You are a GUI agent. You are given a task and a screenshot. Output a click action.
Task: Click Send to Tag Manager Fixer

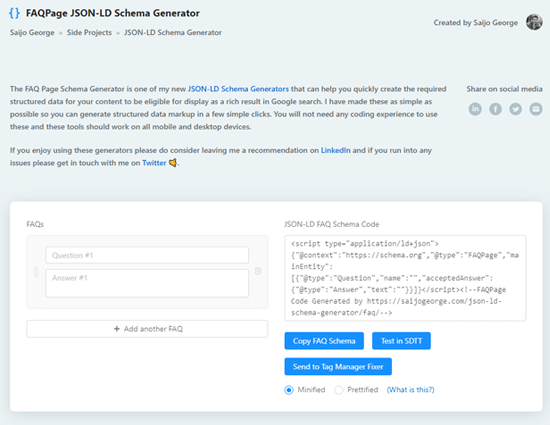pyautogui.click(x=338, y=366)
